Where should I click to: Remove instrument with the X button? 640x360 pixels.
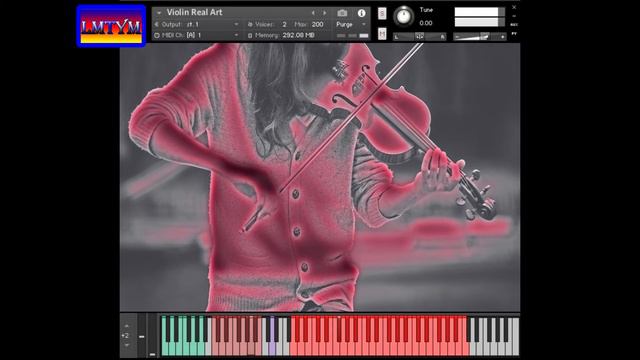coord(514,7)
